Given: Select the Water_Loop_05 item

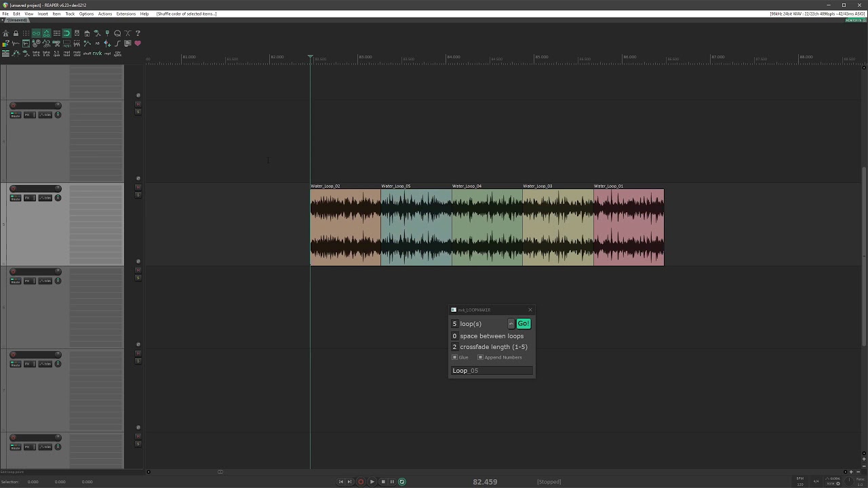Looking at the screenshot, I should (416, 227).
